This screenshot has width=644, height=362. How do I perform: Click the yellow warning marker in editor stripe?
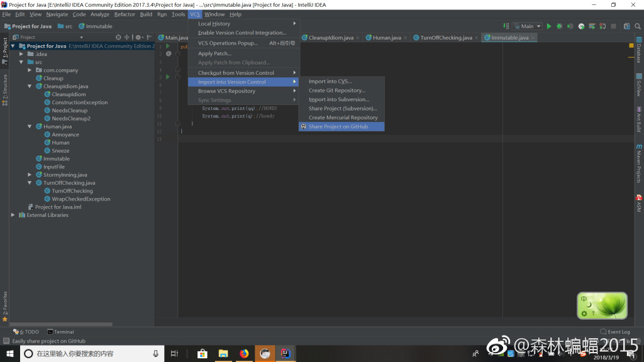click(631, 45)
